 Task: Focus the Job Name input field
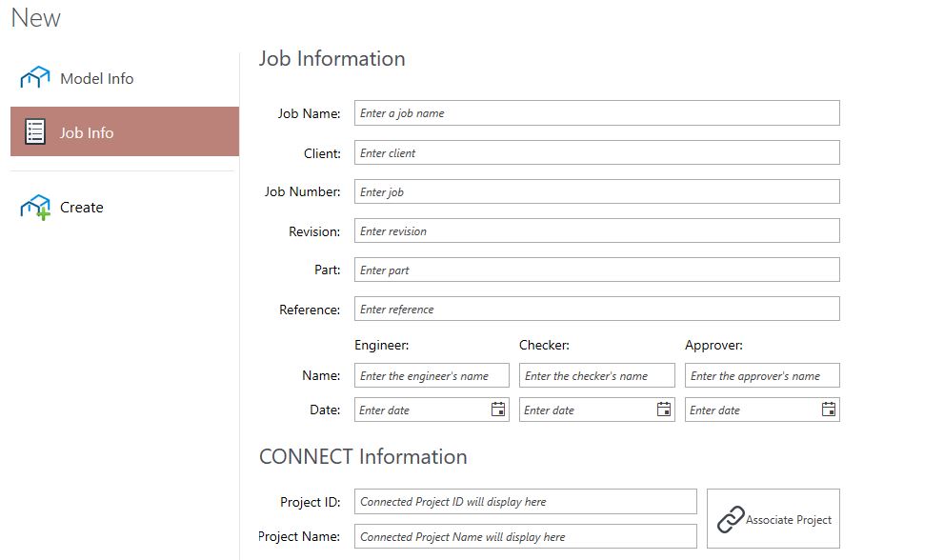click(x=596, y=113)
